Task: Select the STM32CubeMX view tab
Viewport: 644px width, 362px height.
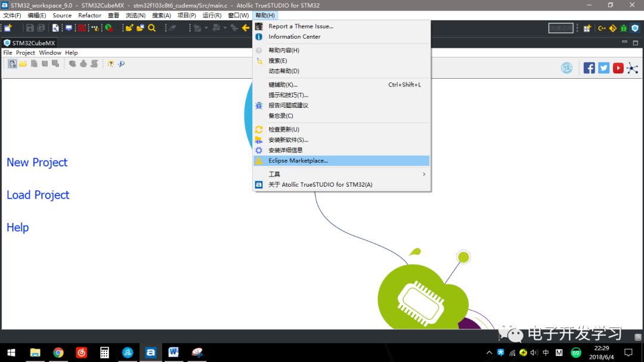Action: (x=29, y=43)
